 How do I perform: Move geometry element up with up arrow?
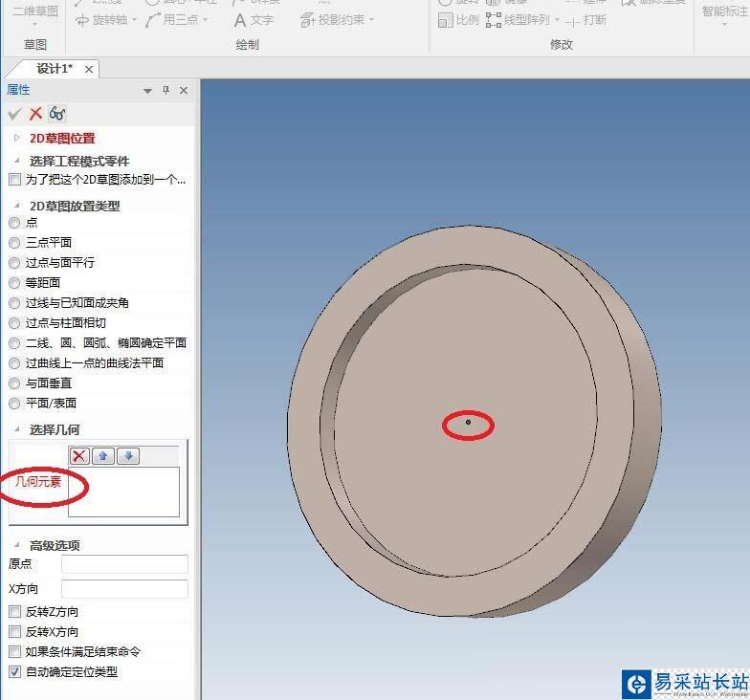coord(103,455)
